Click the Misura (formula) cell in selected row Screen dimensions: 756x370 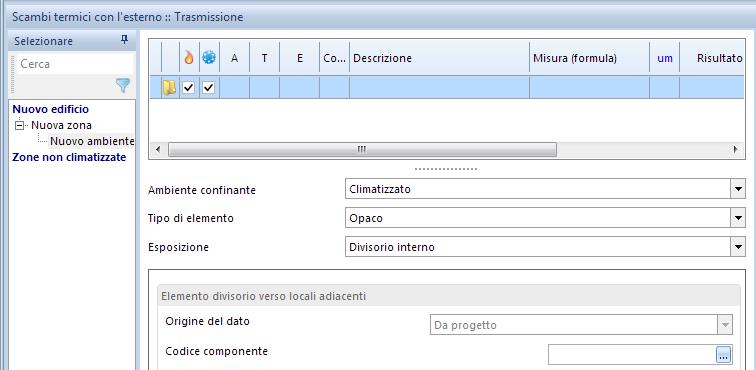click(x=589, y=88)
